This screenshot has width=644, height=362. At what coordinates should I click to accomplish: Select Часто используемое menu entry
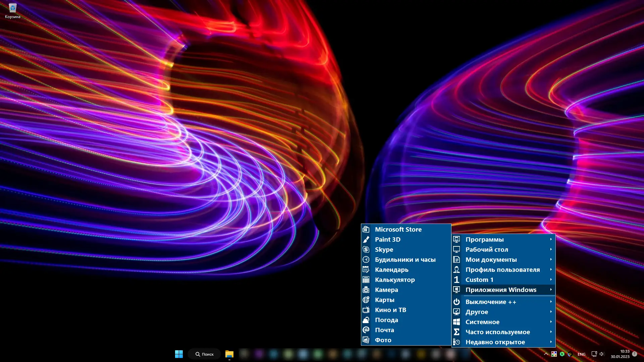pyautogui.click(x=497, y=332)
